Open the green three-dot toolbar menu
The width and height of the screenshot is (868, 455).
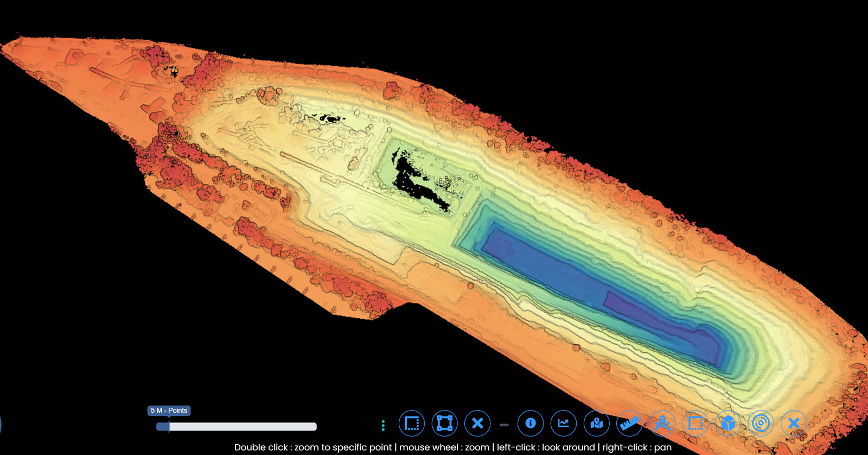(x=383, y=426)
